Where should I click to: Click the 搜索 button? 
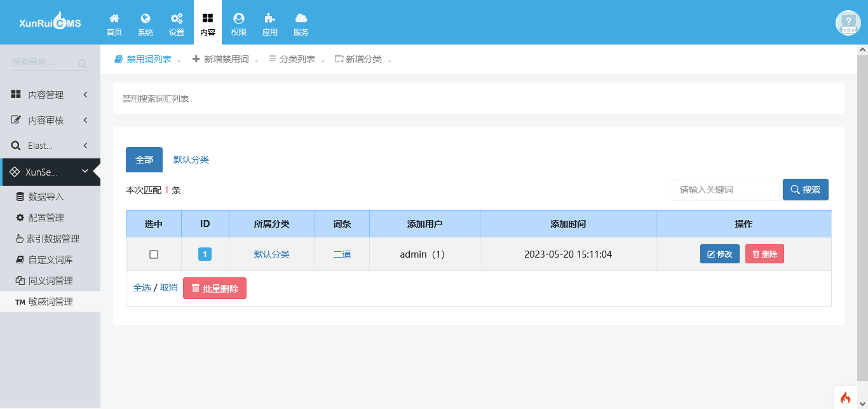point(806,190)
